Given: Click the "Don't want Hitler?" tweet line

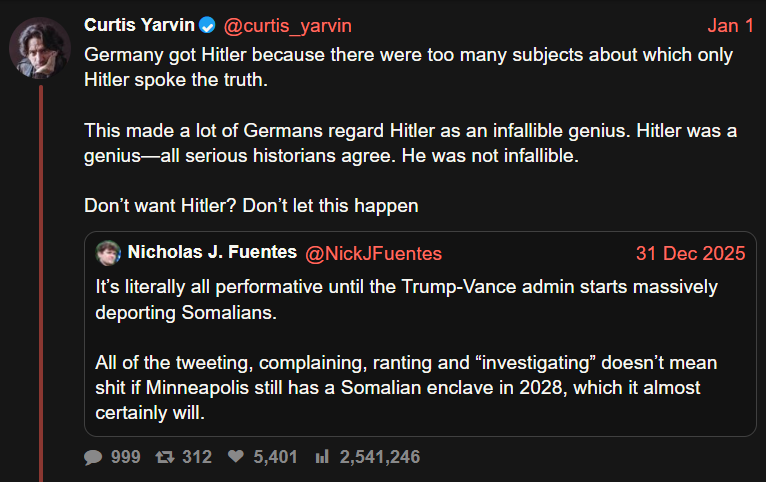Looking at the screenshot, I should 250,207.
